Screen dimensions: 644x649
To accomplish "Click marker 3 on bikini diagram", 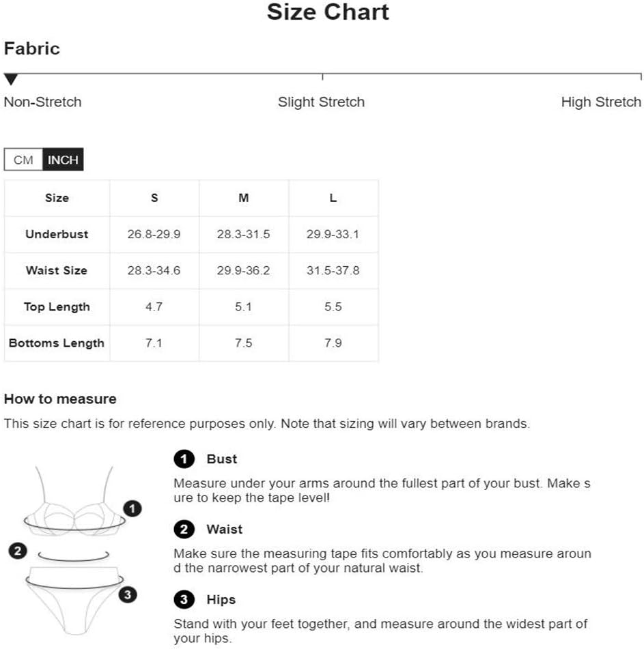I will [128, 594].
